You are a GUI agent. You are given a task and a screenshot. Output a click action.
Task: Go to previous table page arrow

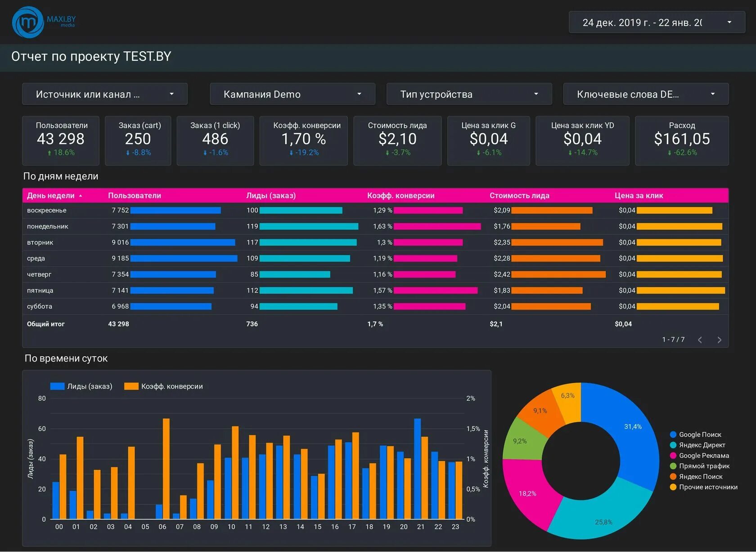pyautogui.click(x=700, y=340)
